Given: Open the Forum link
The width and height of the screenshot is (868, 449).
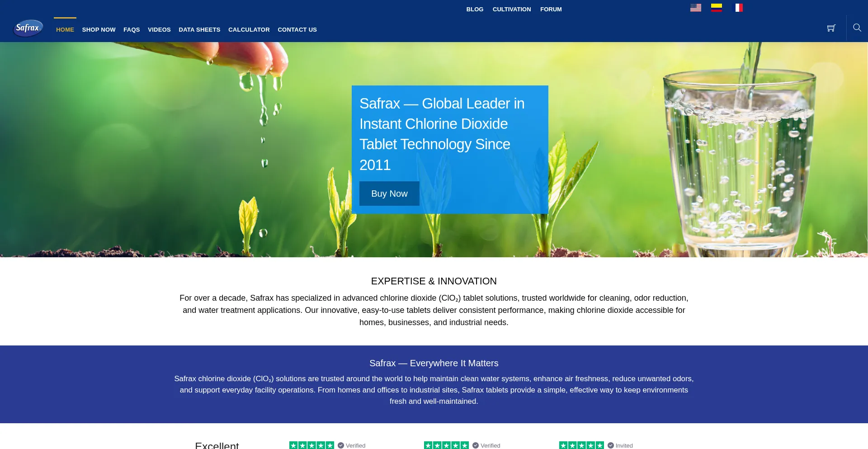Looking at the screenshot, I should [x=551, y=9].
